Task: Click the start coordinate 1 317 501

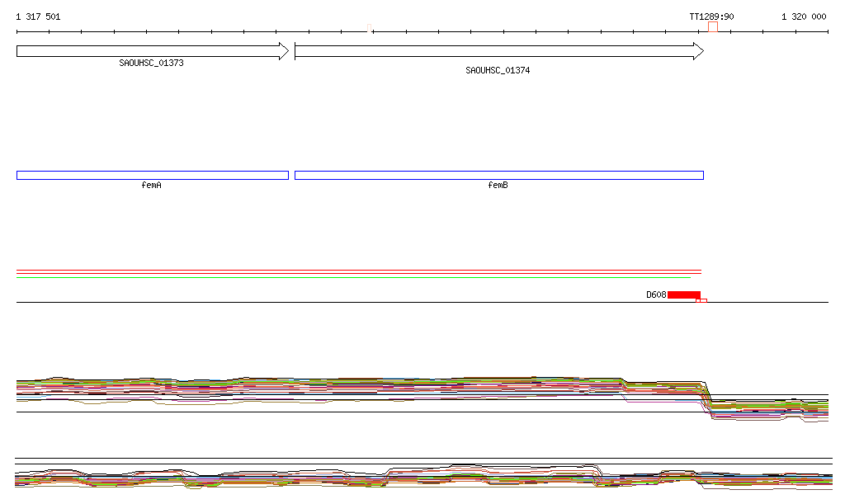Action: tap(38, 16)
